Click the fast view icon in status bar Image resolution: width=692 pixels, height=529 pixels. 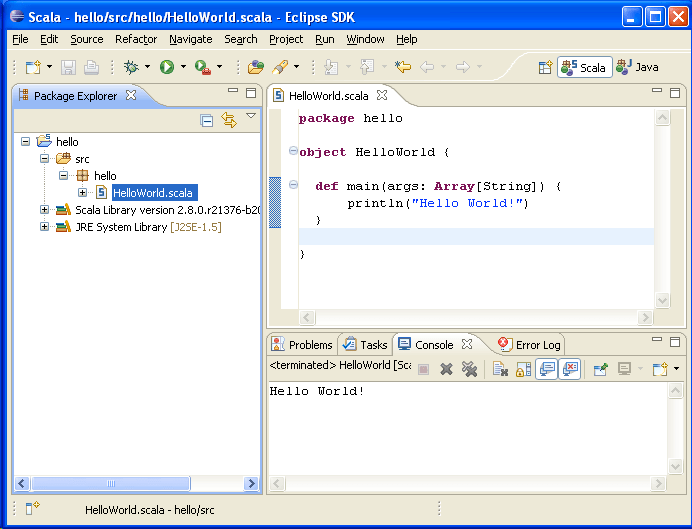pos(32,508)
